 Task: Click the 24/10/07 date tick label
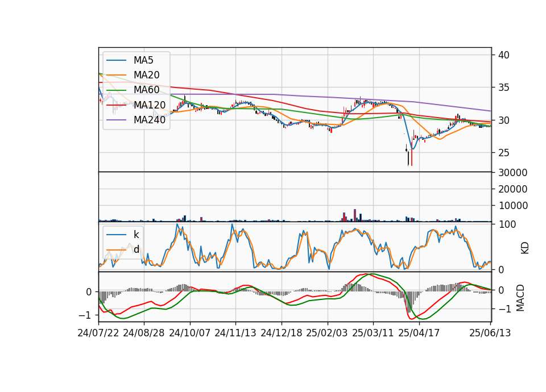coord(190,333)
